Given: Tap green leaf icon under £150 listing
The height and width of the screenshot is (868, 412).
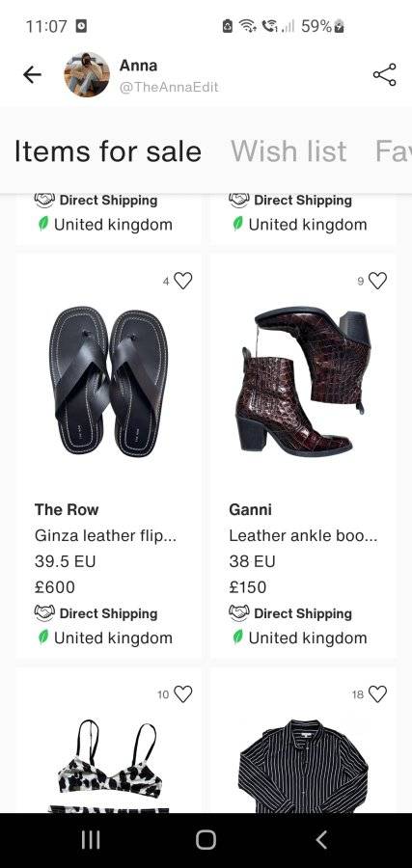Looking at the screenshot, I should click(237, 637).
